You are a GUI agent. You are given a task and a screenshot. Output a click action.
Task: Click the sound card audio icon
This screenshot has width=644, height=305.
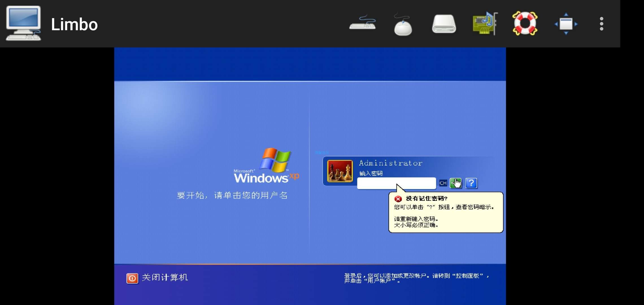(x=485, y=23)
